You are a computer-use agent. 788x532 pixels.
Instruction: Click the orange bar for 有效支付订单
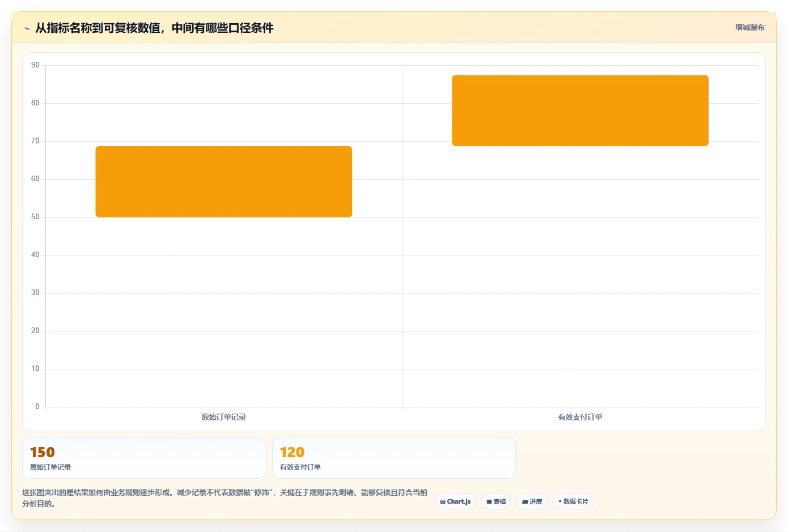[x=580, y=110]
